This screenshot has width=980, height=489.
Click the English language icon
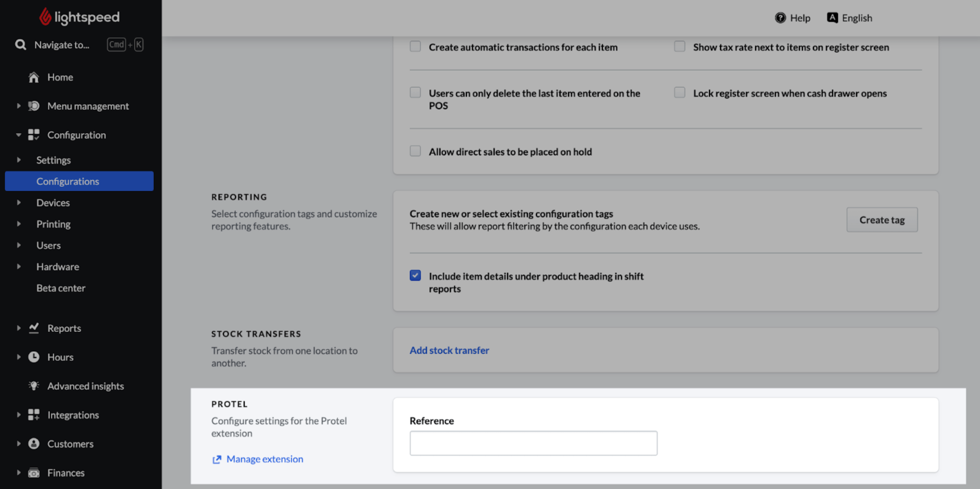(832, 18)
